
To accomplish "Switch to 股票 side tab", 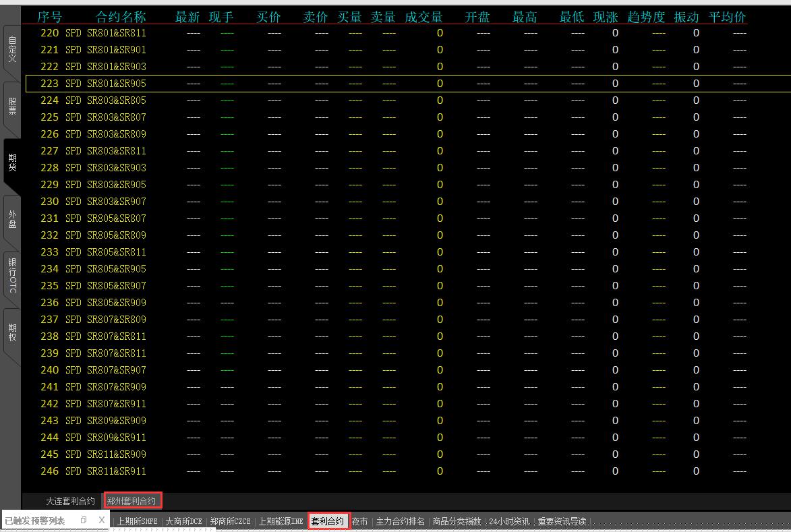I will 12,107.
